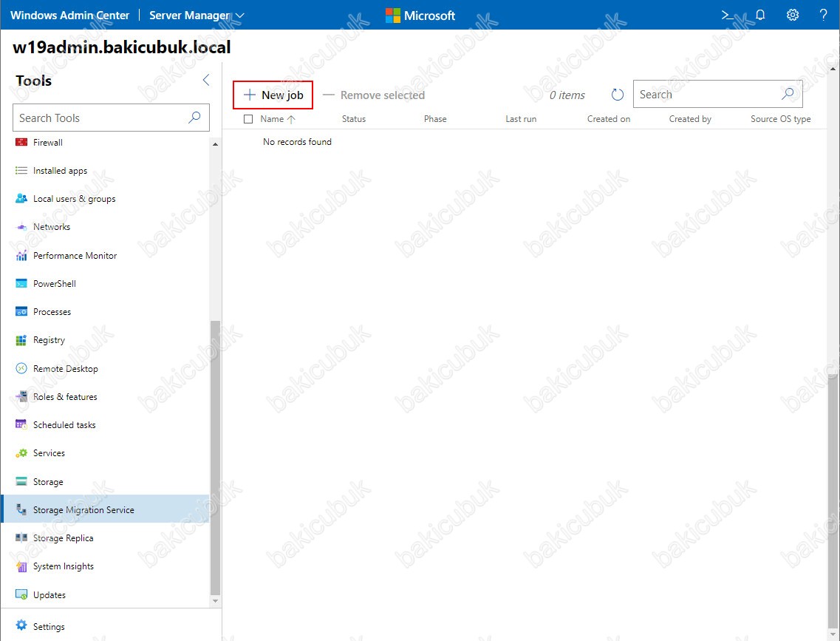Click the tools list scroll up arrow
Image resolution: width=840 pixels, height=641 pixels.
pos(216,145)
